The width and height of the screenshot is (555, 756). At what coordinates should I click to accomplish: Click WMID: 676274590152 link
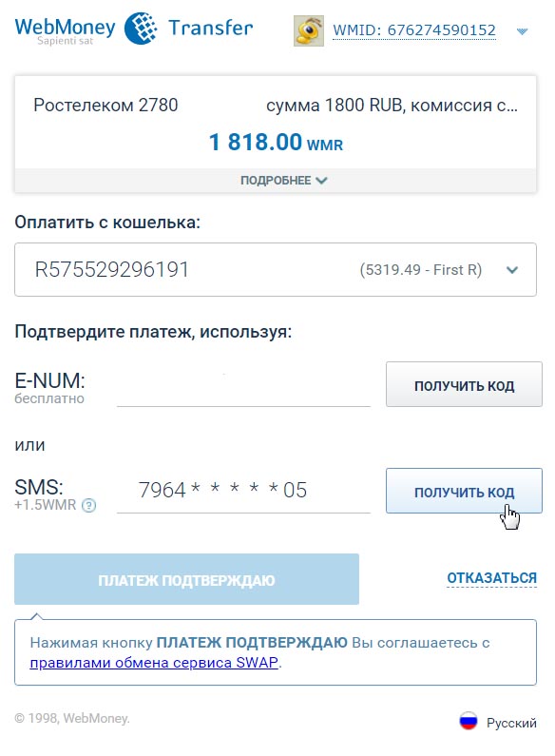coord(414,30)
